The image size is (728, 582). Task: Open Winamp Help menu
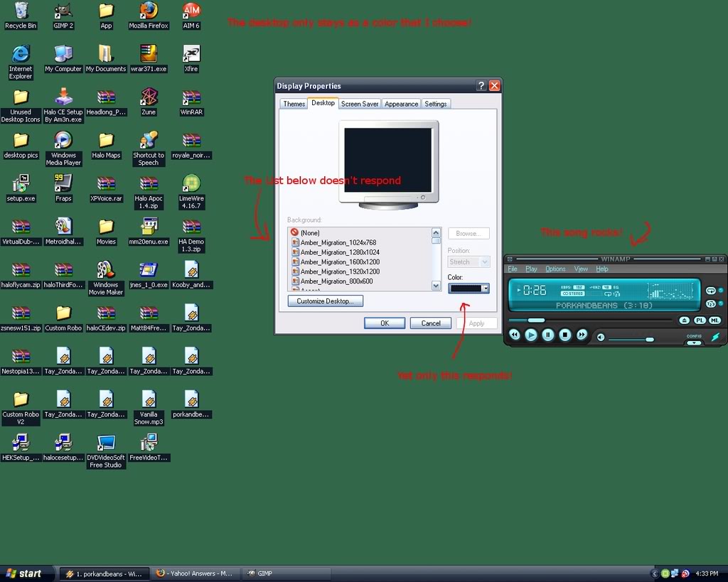(601, 269)
